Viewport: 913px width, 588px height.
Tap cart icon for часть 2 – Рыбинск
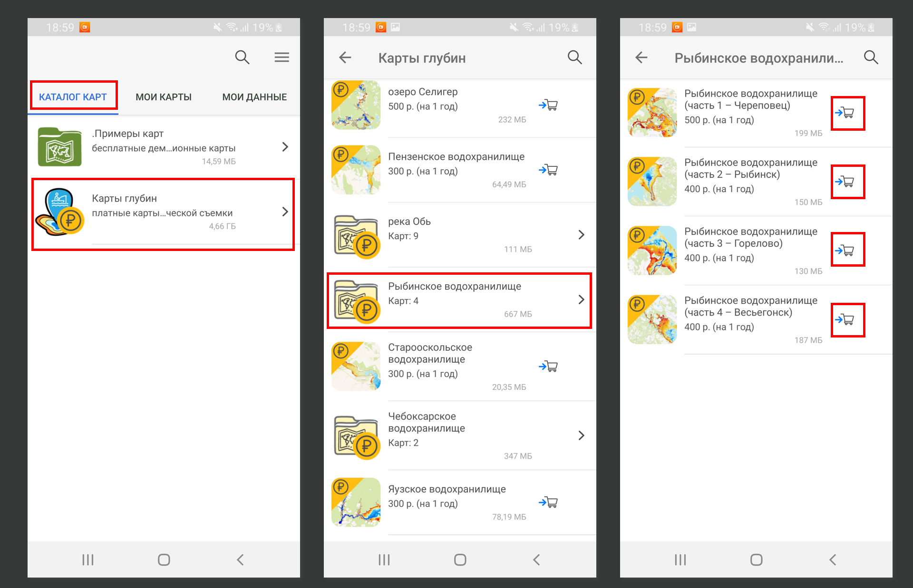point(845,182)
